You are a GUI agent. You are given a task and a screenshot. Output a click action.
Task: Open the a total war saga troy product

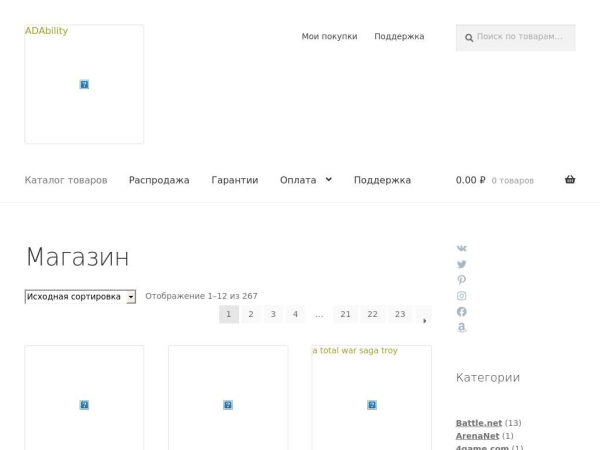click(372, 398)
